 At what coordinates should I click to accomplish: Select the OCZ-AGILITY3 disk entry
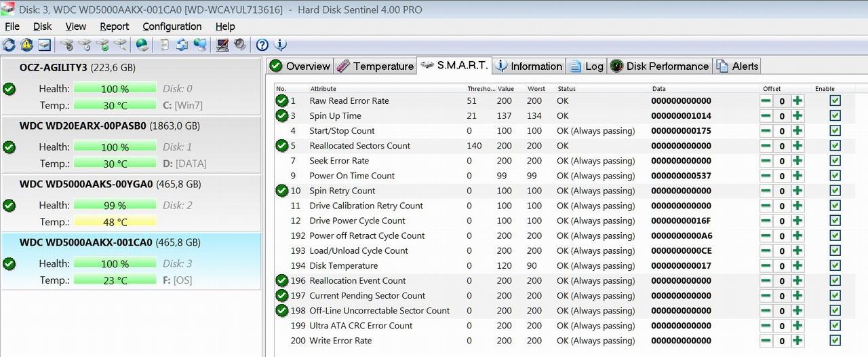click(x=131, y=86)
